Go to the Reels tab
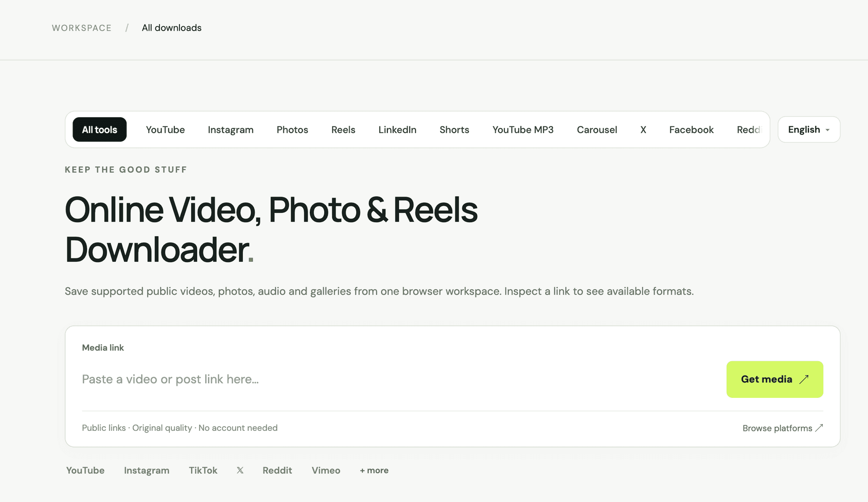 click(343, 130)
